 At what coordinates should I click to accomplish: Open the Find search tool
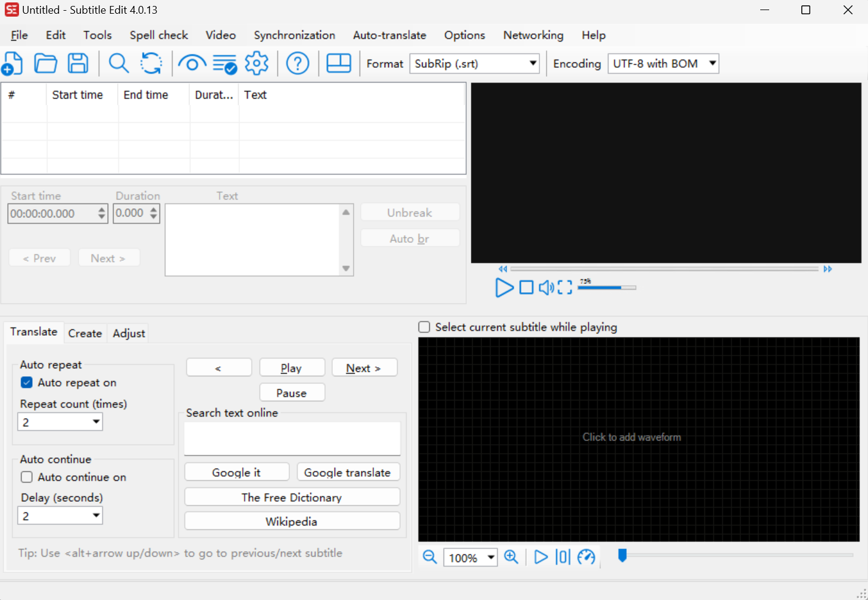pos(118,63)
